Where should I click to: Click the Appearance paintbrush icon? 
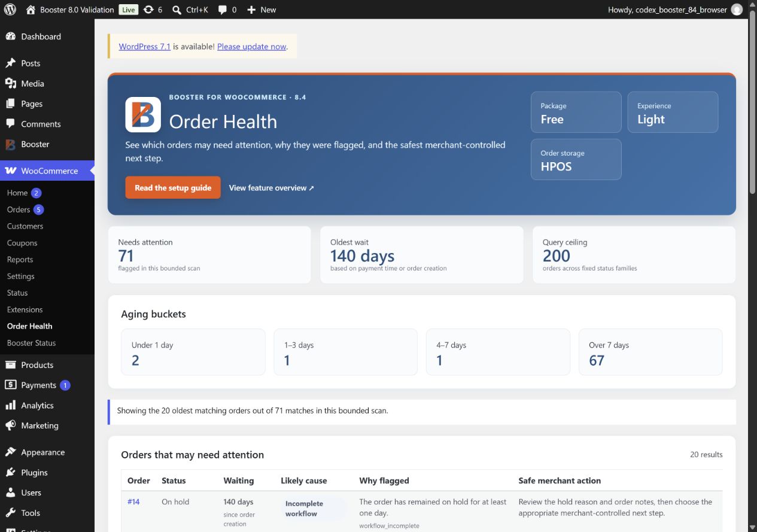pyautogui.click(x=10, y=452)
